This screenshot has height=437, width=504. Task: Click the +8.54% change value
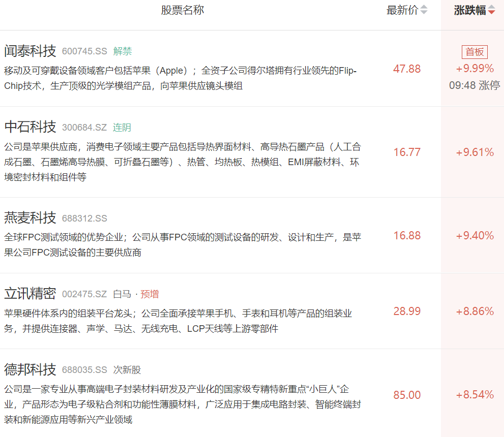475,395
